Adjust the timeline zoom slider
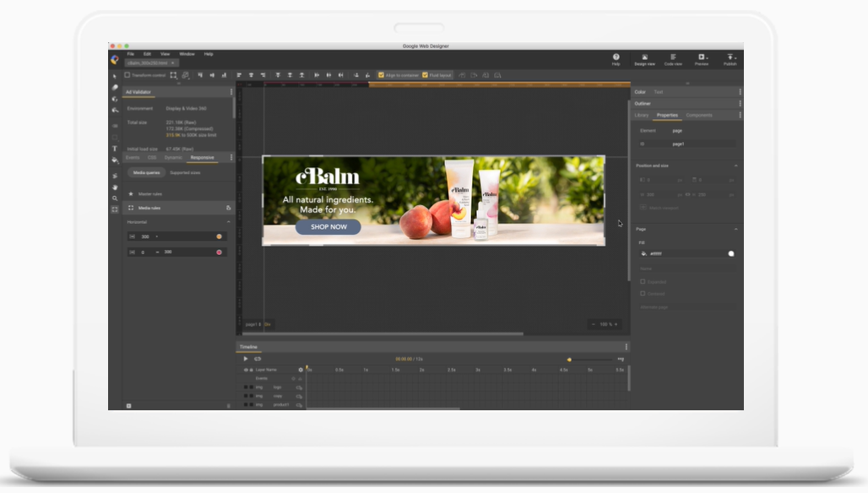 (x=569, y=360)
